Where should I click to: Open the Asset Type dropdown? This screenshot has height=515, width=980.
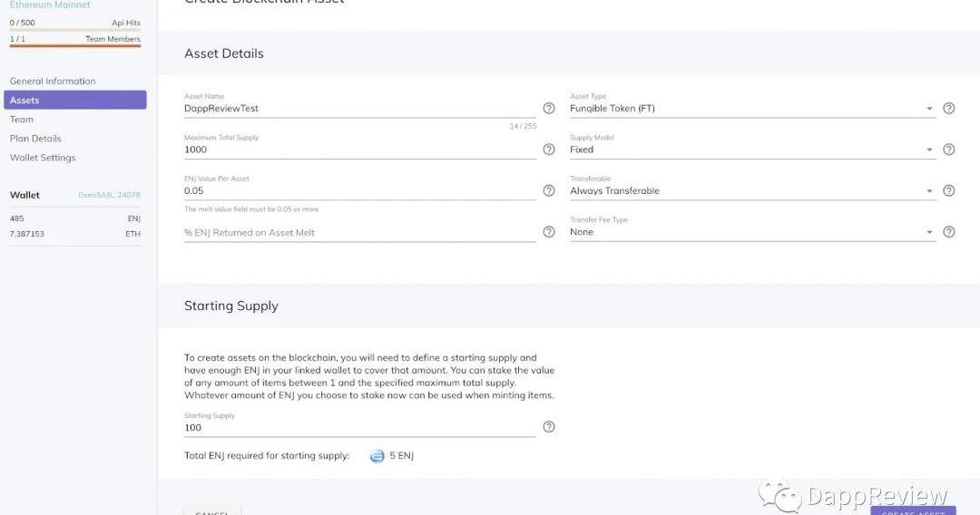click(751, 109)
